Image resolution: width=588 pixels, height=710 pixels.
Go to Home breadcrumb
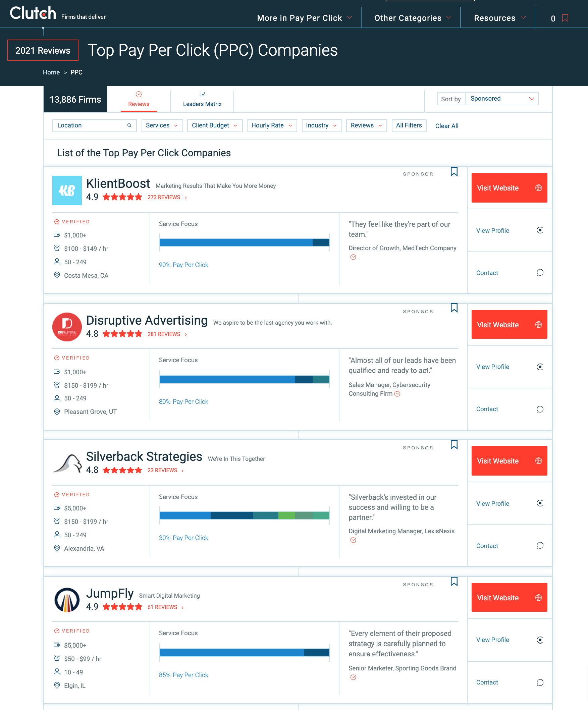click(x=51, y=72)
